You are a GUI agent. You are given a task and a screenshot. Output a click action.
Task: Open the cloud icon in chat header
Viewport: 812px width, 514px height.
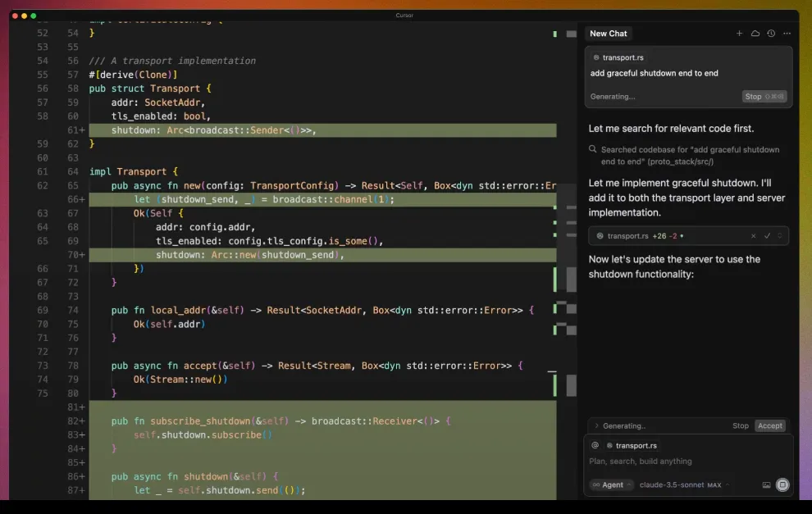[x=755, y=33]
